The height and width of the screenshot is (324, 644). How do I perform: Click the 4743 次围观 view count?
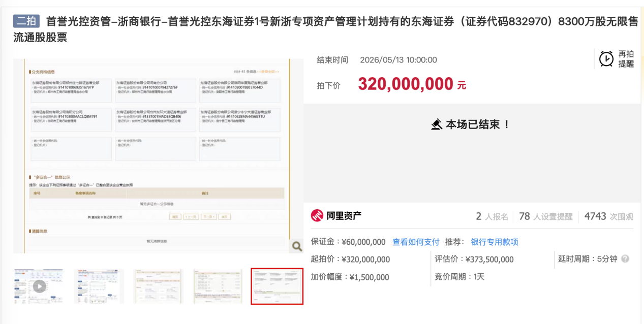[609, 216]
